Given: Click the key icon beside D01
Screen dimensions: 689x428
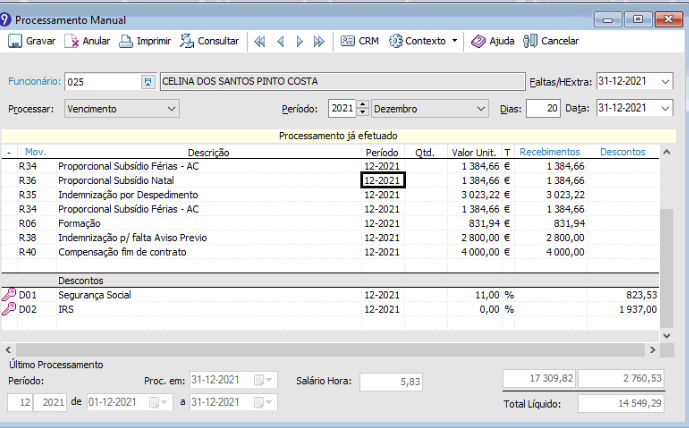Looking at the screenshot, I should [9, 295].
